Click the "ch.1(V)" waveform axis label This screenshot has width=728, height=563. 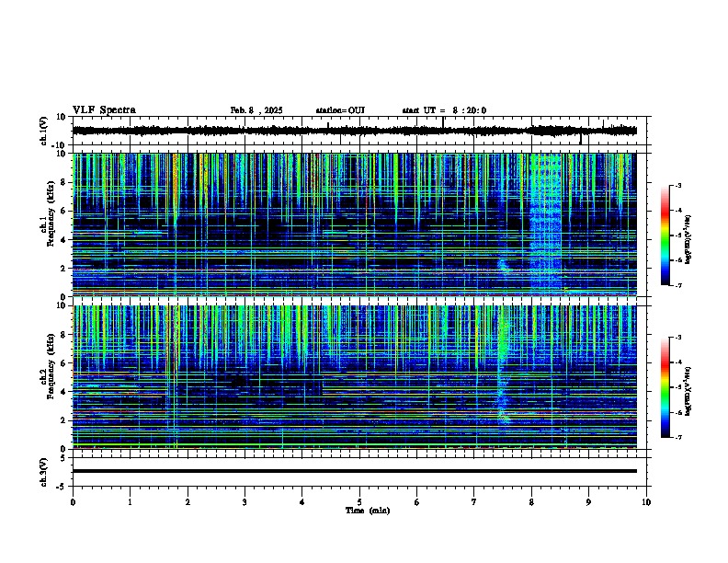[x=43, y=131]
